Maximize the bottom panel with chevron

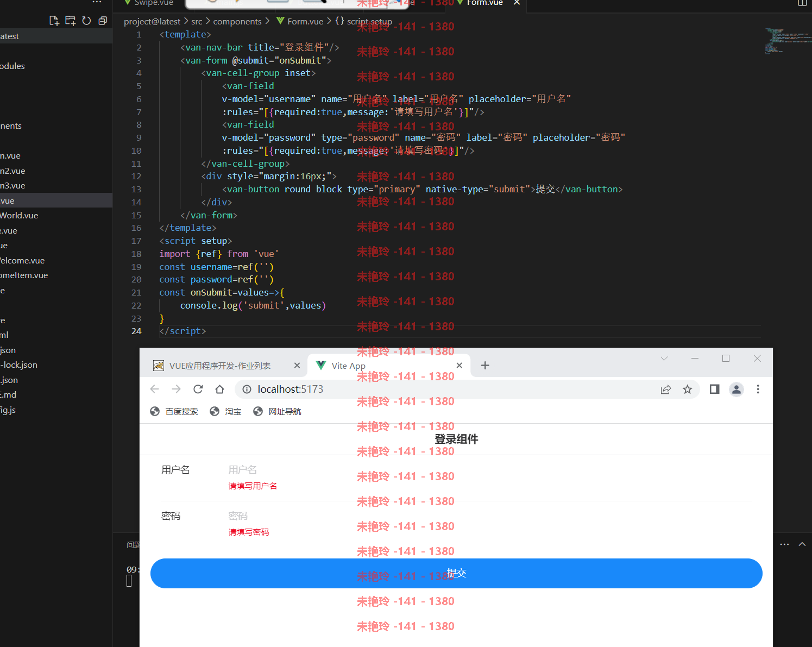(x=802, y=544)
